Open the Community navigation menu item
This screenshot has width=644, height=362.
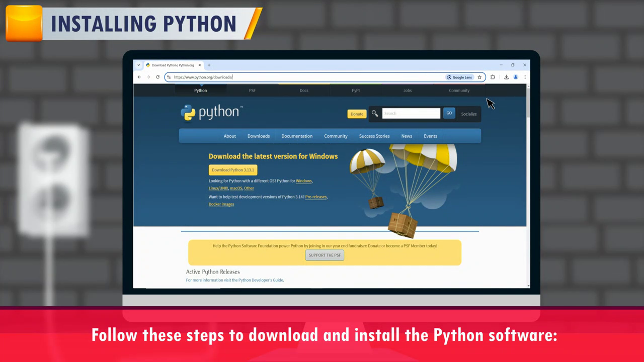(336, 136)
